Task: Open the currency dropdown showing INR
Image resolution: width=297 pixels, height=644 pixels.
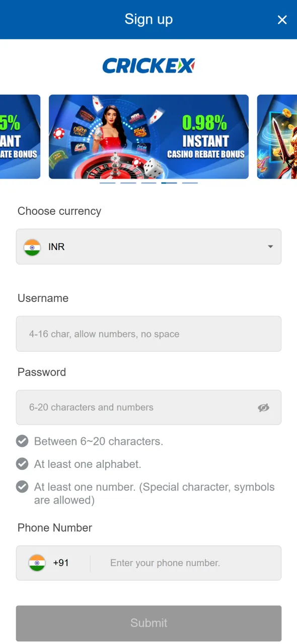Action: tap(148, 247)
